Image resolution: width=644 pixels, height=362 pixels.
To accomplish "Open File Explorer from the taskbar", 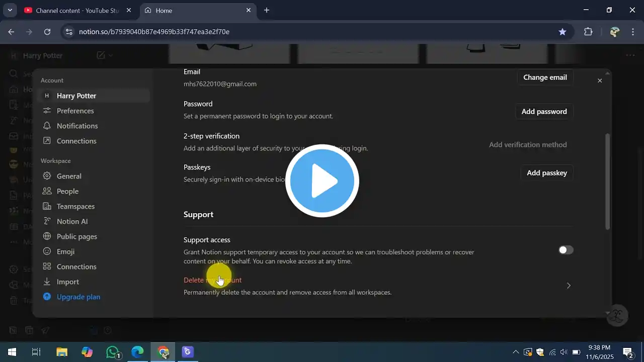I will (62, 352).
